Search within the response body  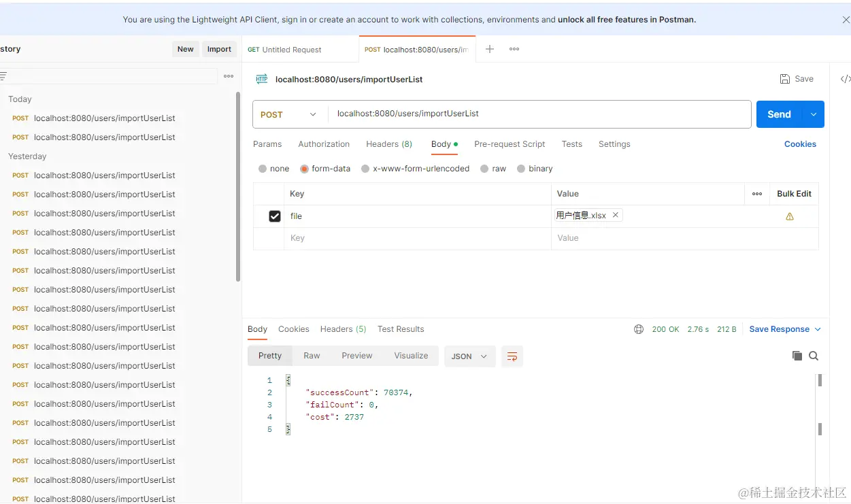click(x=814, y=356)
